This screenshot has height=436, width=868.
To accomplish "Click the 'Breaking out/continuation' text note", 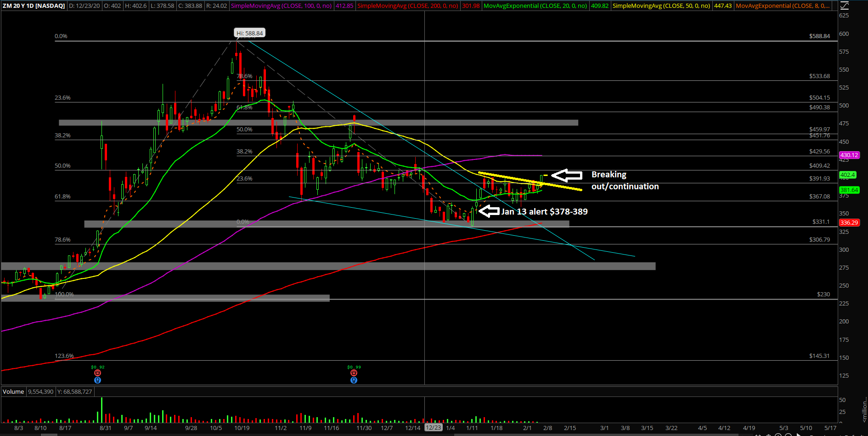I will click(625, 181).
